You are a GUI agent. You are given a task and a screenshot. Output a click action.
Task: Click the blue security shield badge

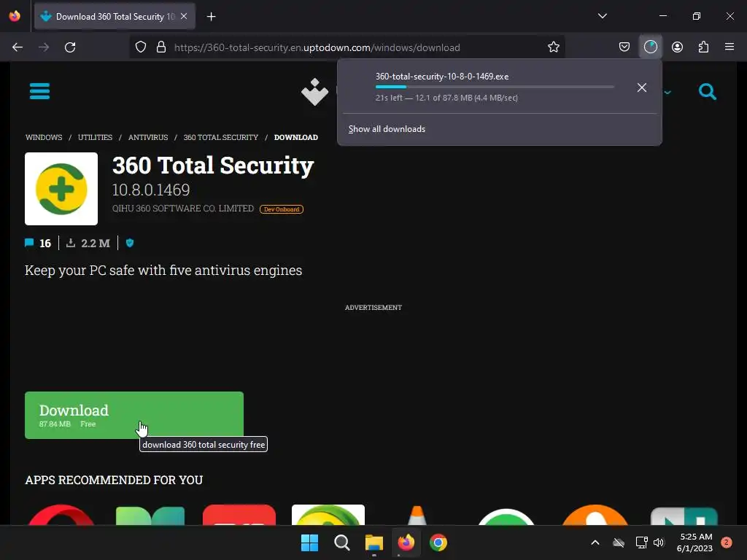(130, 243)
